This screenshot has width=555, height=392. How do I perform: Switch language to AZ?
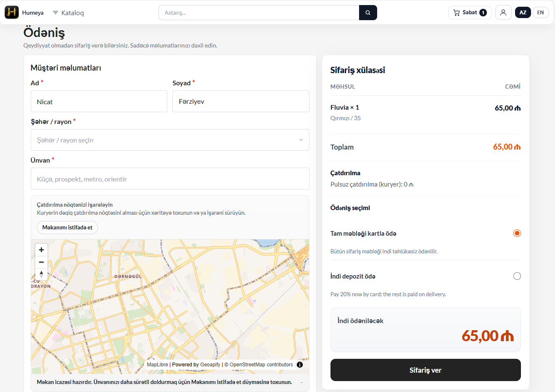[x=523, y=13]
